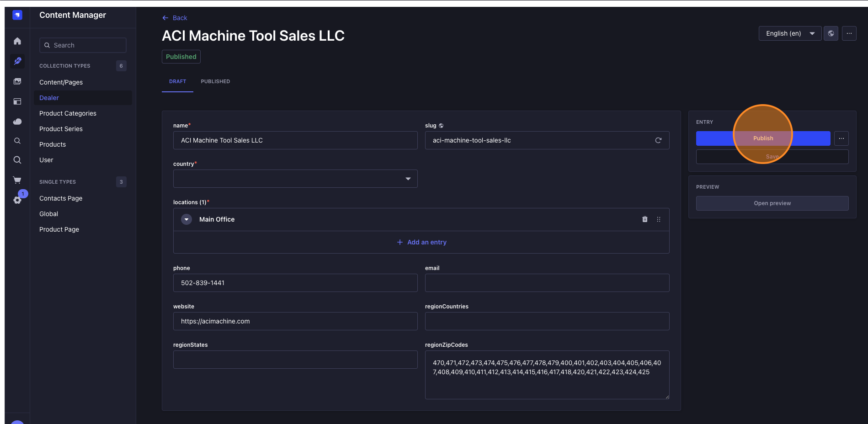Click the globe locale icon button
This screenshot has width=868, height=424.
pos(831,33)
